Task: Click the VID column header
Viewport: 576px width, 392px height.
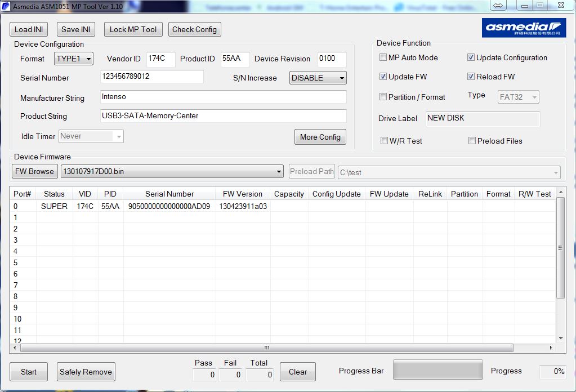Action: [85, 194]
